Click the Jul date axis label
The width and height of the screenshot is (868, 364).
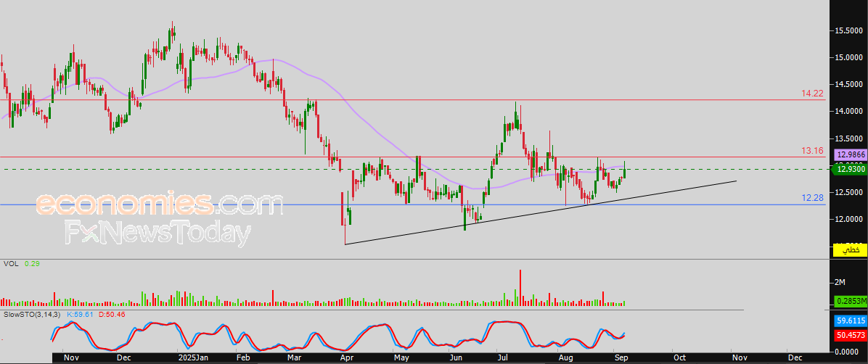coord(504,358)
